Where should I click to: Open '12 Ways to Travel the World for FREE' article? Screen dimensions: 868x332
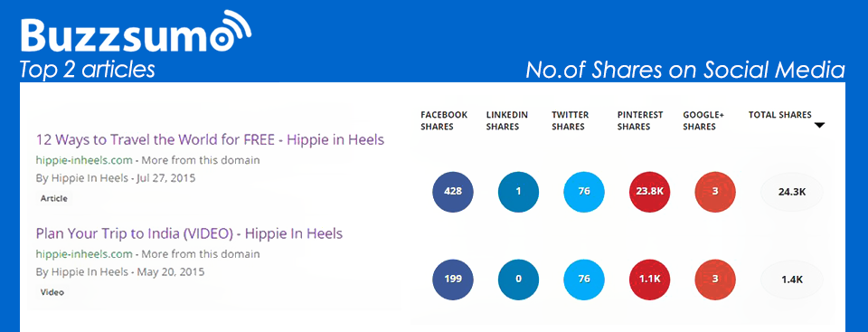click(x=210, y=139)
